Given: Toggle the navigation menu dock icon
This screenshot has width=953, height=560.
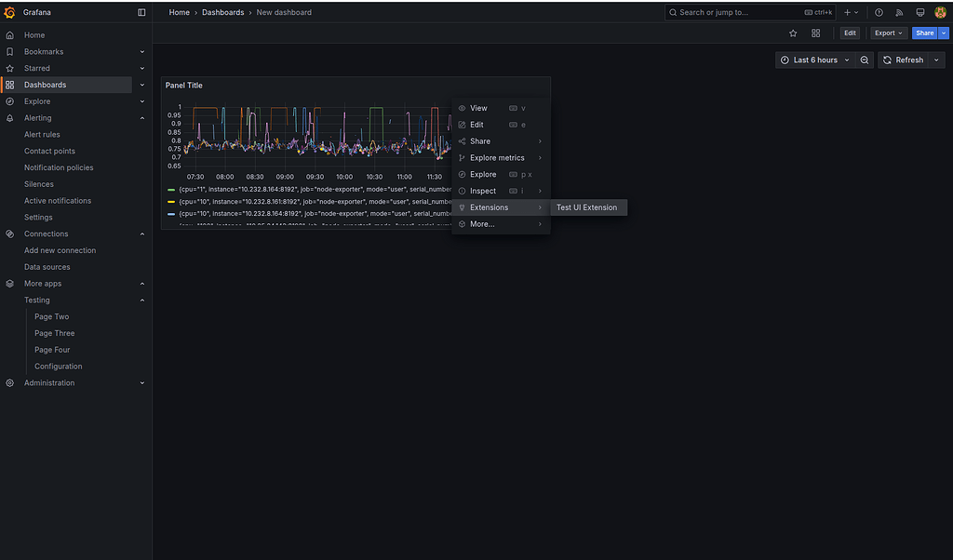Looking at the screenshot, I should point(141,12).
